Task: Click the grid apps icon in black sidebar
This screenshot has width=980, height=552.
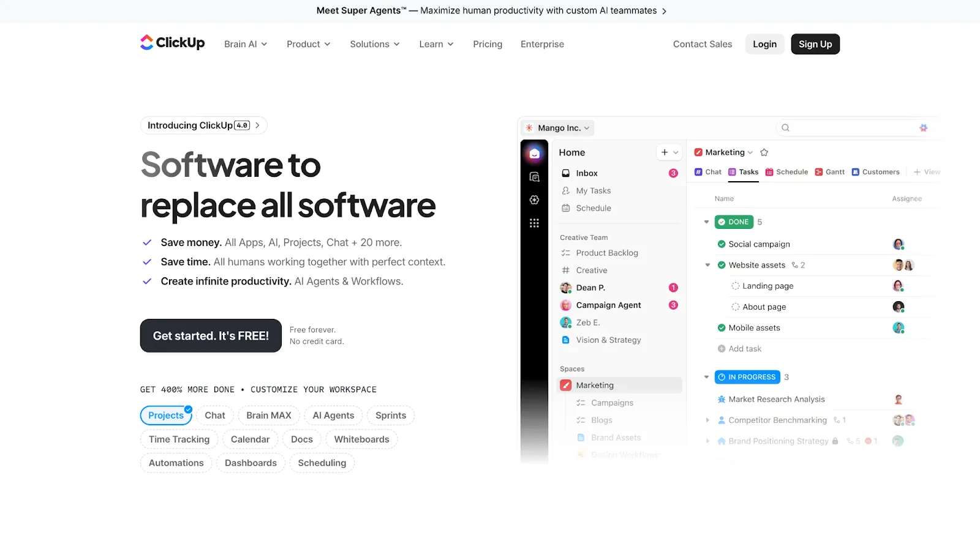Action: pos(534,223)
